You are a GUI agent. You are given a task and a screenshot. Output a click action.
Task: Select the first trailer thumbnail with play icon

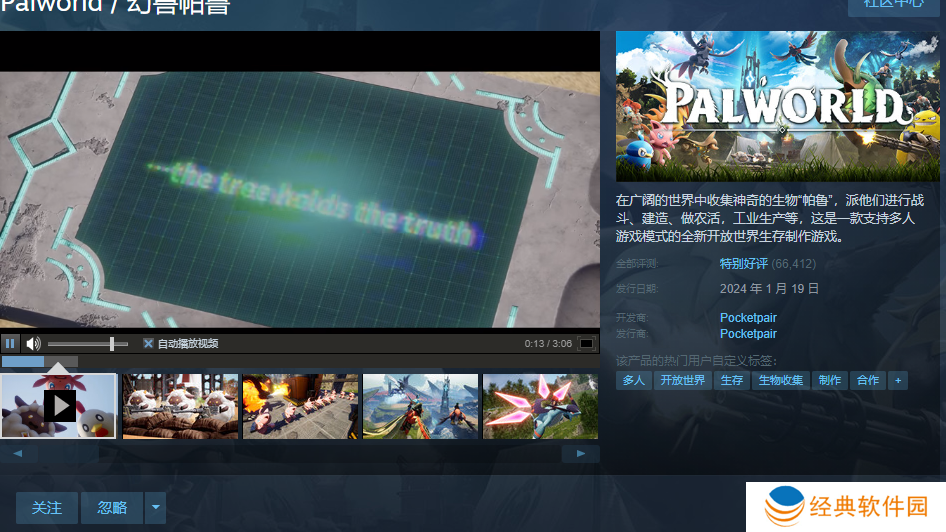[x=59, y=405]
